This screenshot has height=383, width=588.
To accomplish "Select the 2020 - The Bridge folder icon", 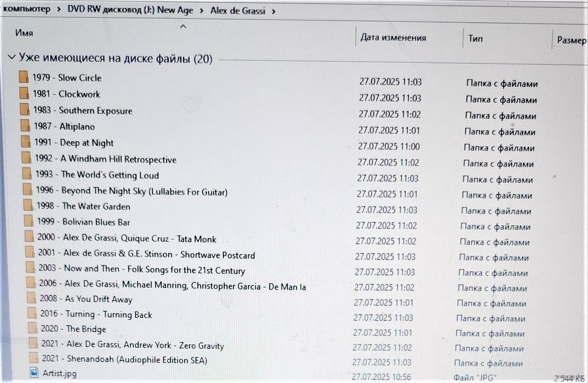I will point(32,328).
